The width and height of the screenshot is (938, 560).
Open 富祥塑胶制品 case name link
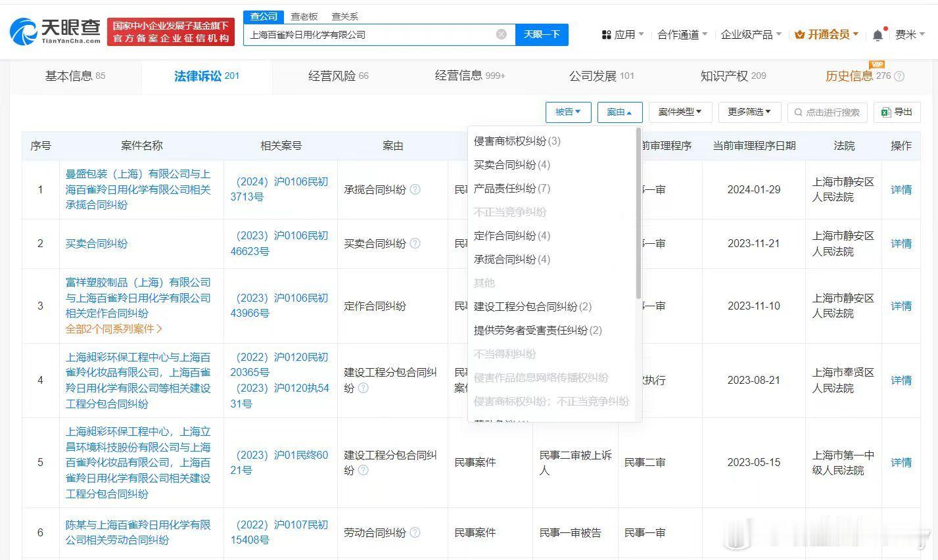click(x=138, y=298)
